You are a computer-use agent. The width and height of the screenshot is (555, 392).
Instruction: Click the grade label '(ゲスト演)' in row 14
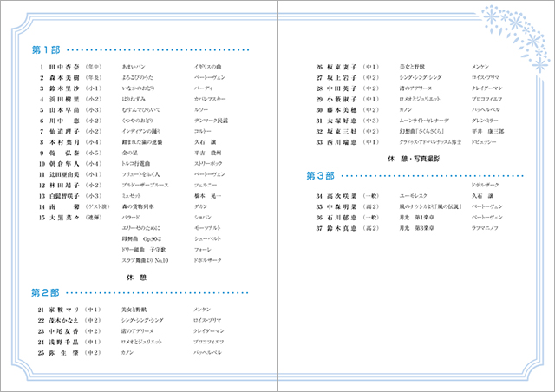pos(98,206)
